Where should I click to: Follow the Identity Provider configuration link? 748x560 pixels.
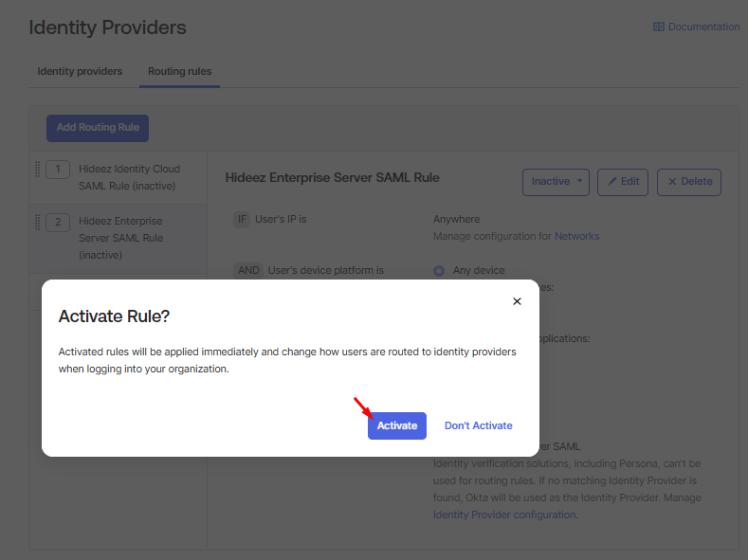point(503,515)
